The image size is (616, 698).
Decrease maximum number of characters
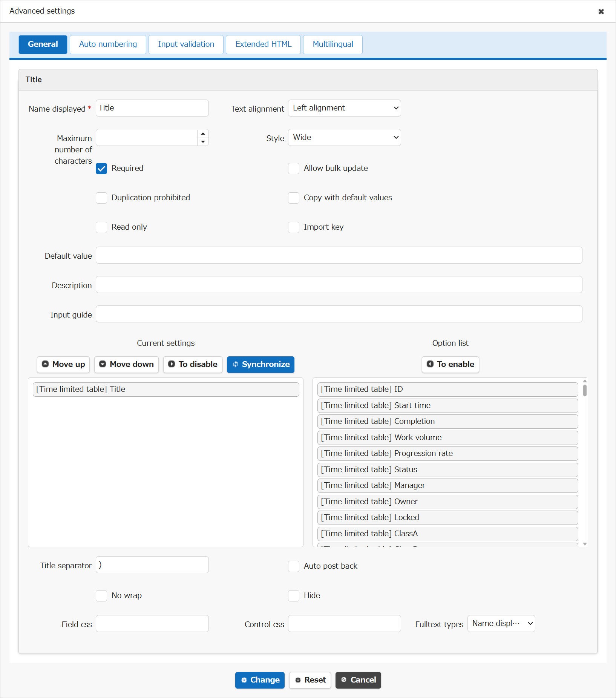point(203,142)
